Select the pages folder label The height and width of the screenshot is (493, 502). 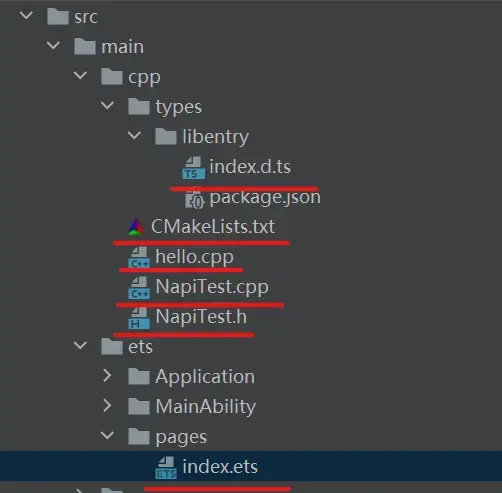(181, 438)
